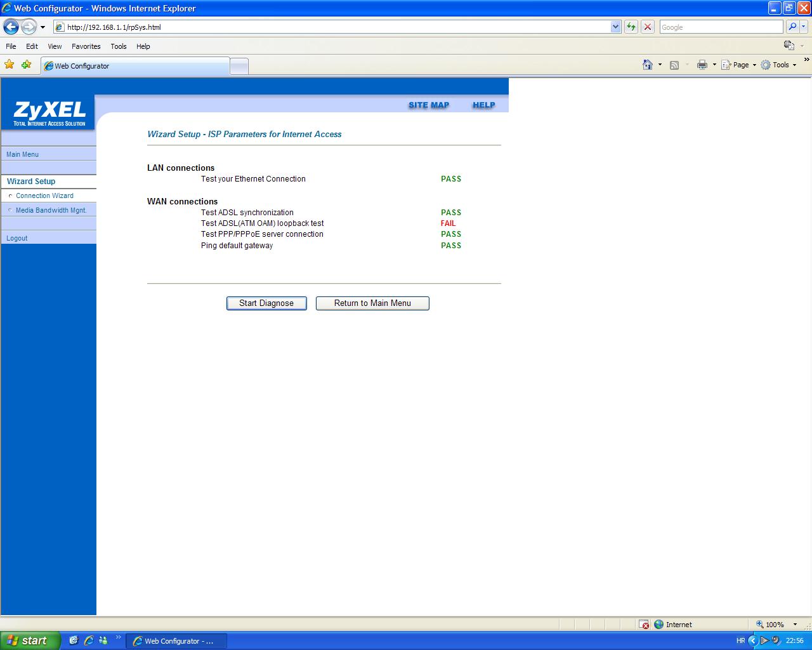Click the Add to Favorites icon

coord(26,64)
